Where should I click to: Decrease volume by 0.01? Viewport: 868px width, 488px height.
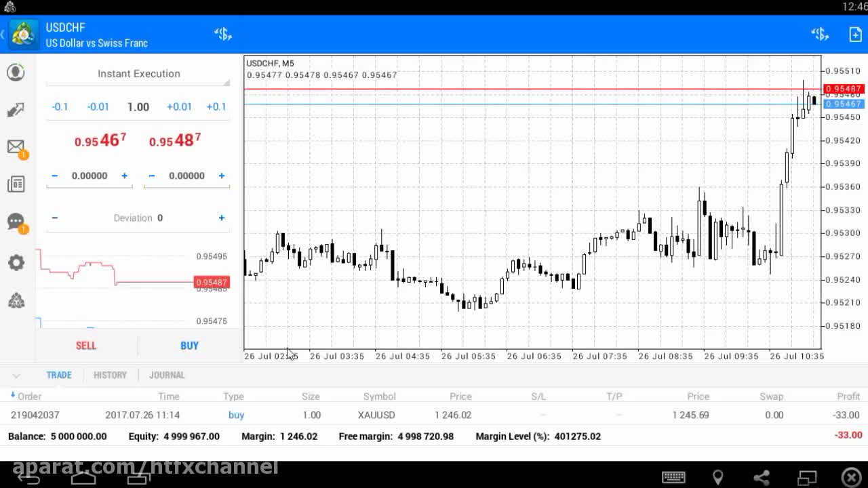pyautogui.click(x=98, y=107)
